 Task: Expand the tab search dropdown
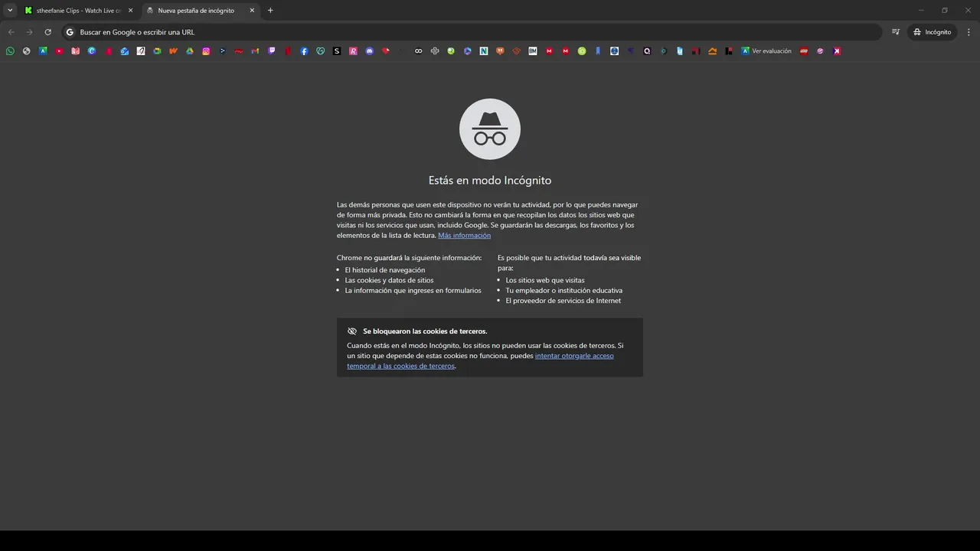pyautogui.click(x=10, y=11)
